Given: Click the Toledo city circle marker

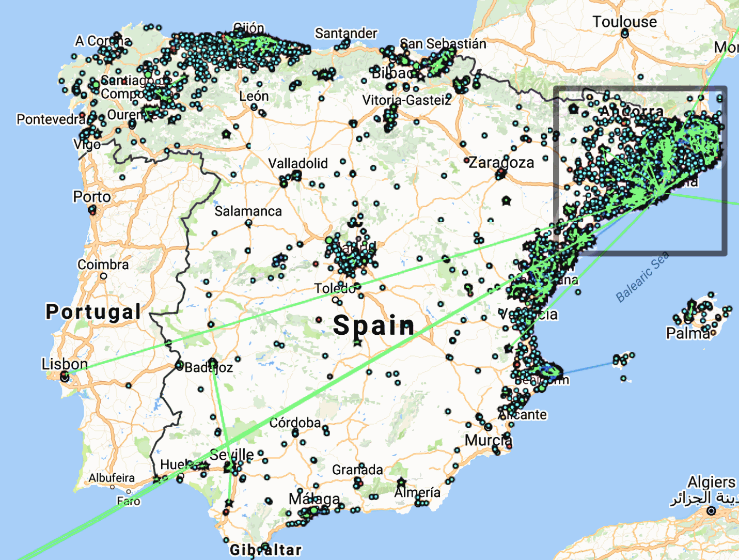Looking at the screenshot, I should coord(336,300).
